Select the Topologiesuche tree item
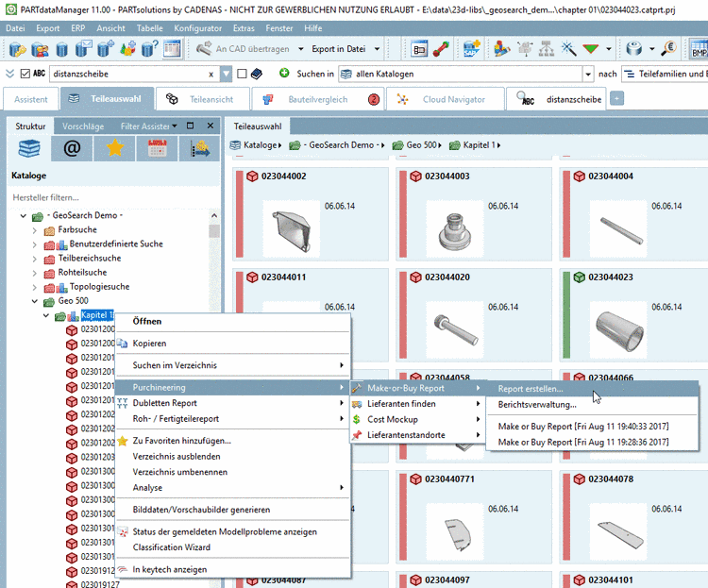The height and width of the screenshot is (588, 708). coord(99,287)
